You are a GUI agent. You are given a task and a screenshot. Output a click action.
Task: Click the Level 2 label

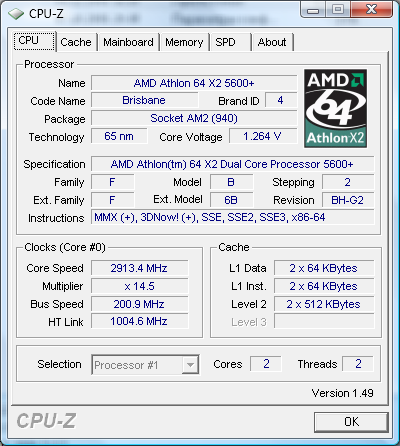pos(249,304)
